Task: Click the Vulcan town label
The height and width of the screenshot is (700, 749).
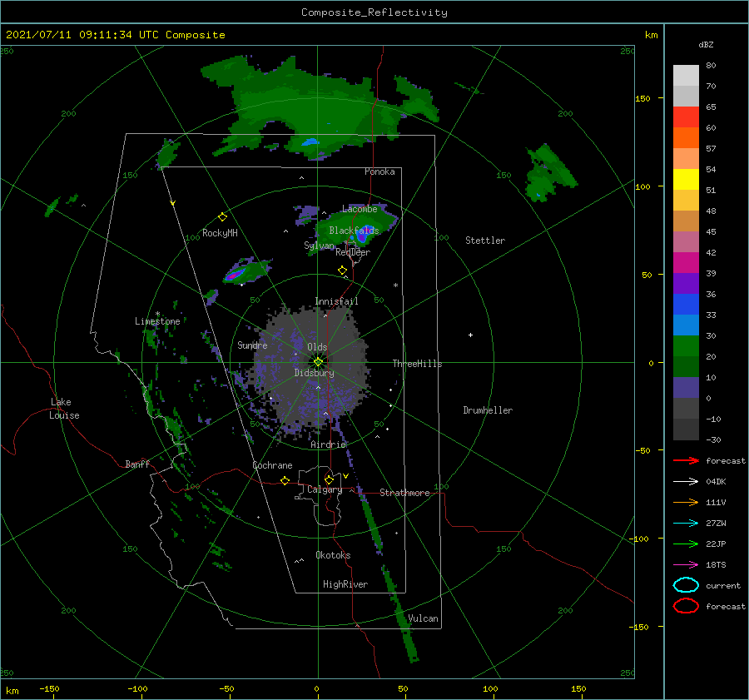Action: coord(423,618)
